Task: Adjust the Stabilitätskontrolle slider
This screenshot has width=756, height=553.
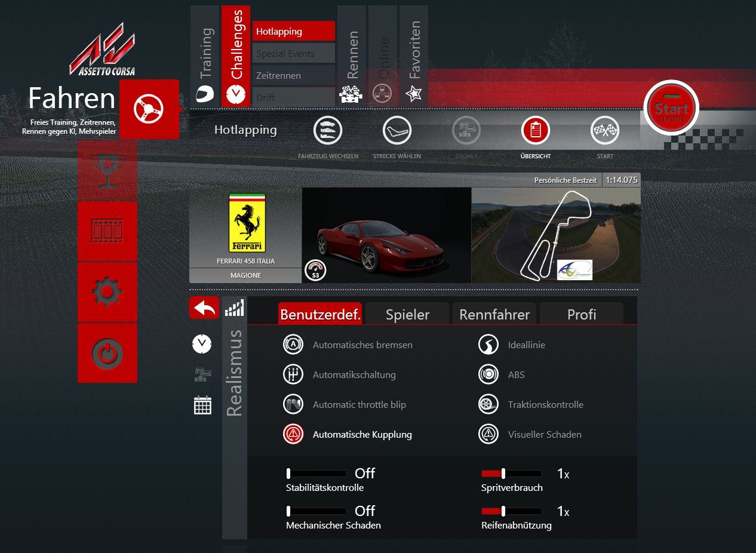Action: pos(316,474)
